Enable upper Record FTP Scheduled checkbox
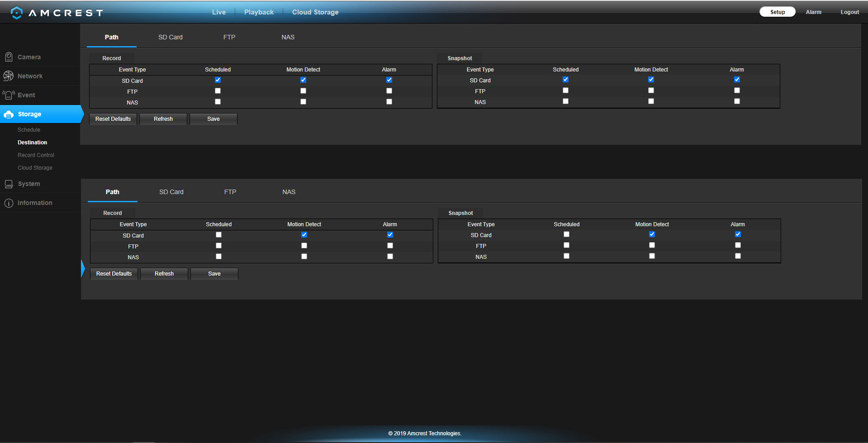The width and height of the screenshot is (868, 443). (x=218, y=91)
